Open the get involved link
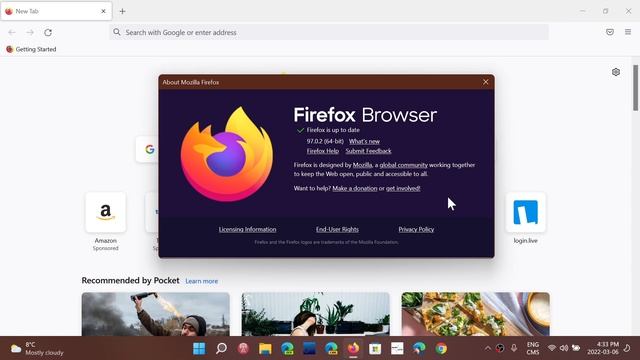 [403, 188]
